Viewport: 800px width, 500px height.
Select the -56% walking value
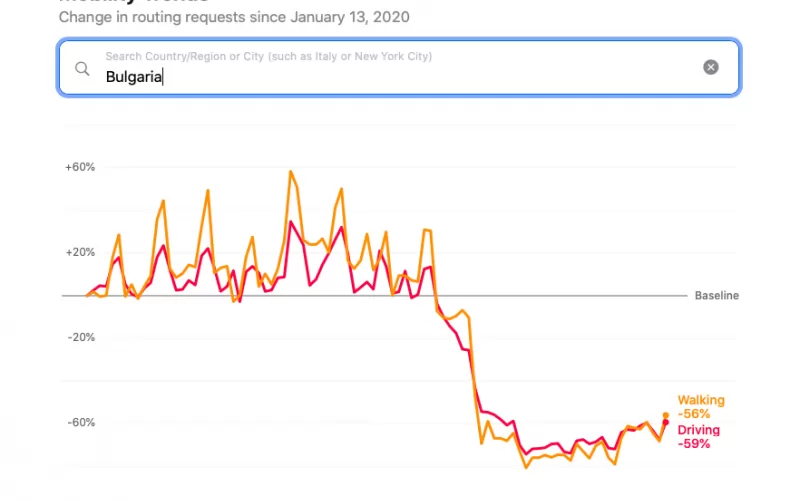pos(693,414)
